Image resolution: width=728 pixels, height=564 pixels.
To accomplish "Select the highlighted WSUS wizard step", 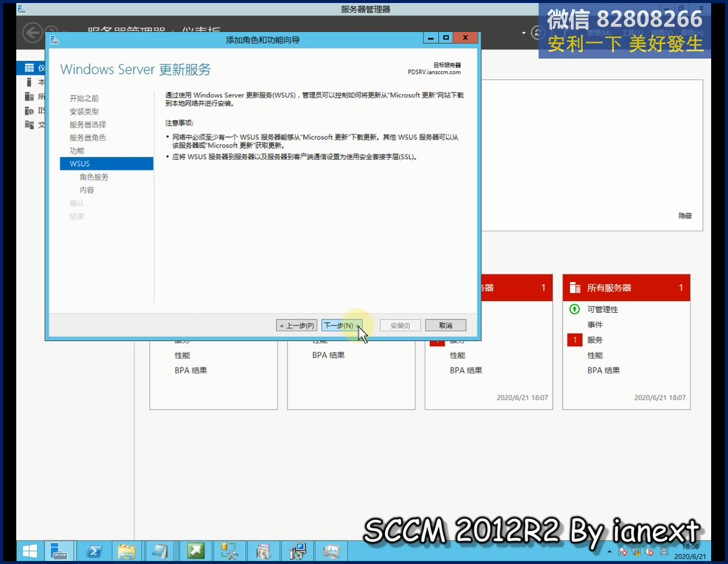I will (x=106, y=164).
